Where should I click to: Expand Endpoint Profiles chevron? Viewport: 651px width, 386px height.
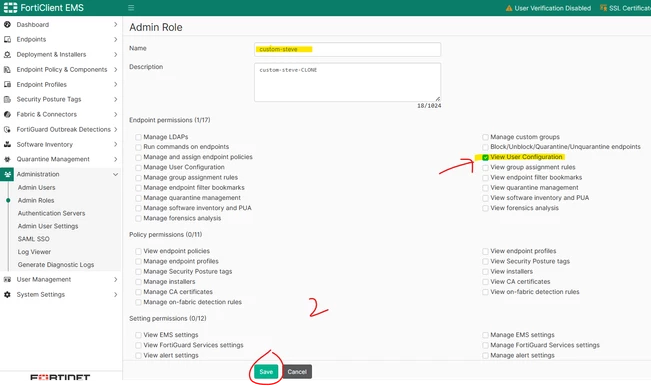pos(115,84)
